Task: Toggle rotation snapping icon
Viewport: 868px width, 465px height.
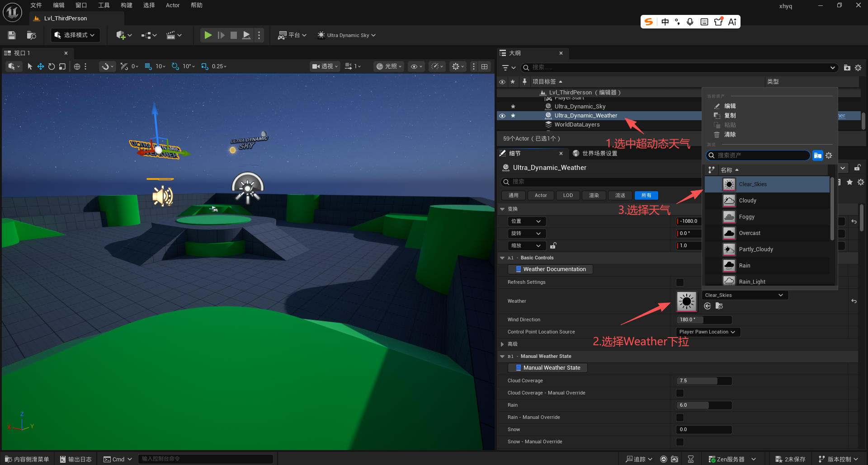Action: (175, 66)
